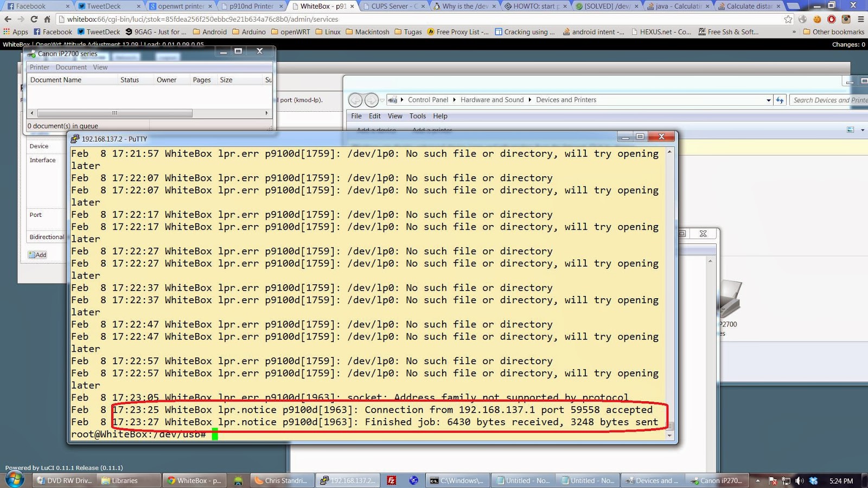
Task: Open the FileZilla taskbar icon
Action: coord(391,480)
